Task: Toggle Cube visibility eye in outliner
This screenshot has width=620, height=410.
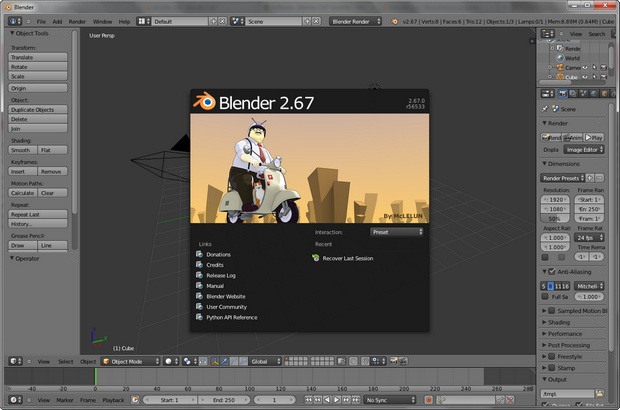Action: [x=585, y=77]
